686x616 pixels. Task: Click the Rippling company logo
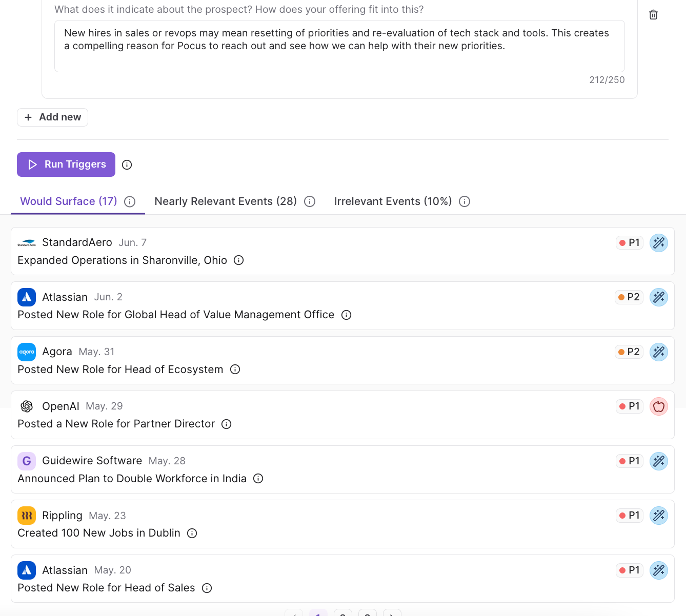click(x=27, y=516)
